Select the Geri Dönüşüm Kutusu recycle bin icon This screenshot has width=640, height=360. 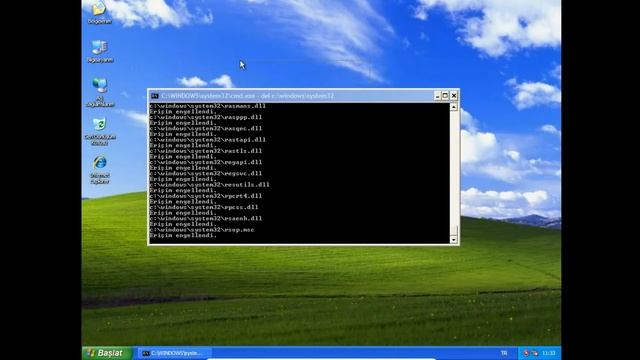coord(99,131)
